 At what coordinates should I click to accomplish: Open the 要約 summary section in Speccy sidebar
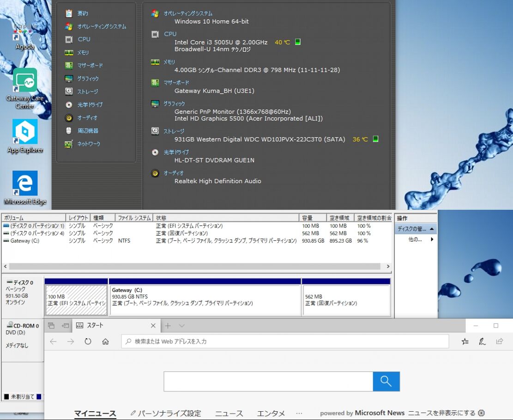pyautogui.click(x=83, y=13)
